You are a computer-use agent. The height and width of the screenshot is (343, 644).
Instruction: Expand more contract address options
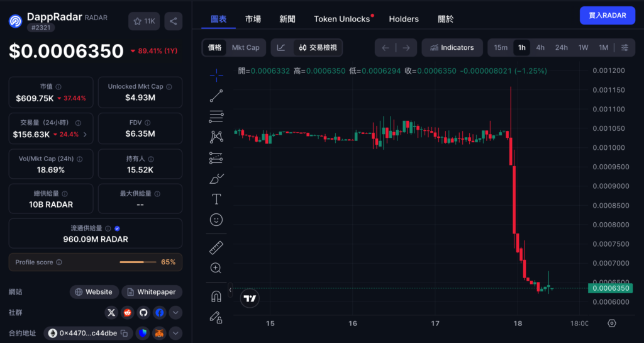(175, 333)
